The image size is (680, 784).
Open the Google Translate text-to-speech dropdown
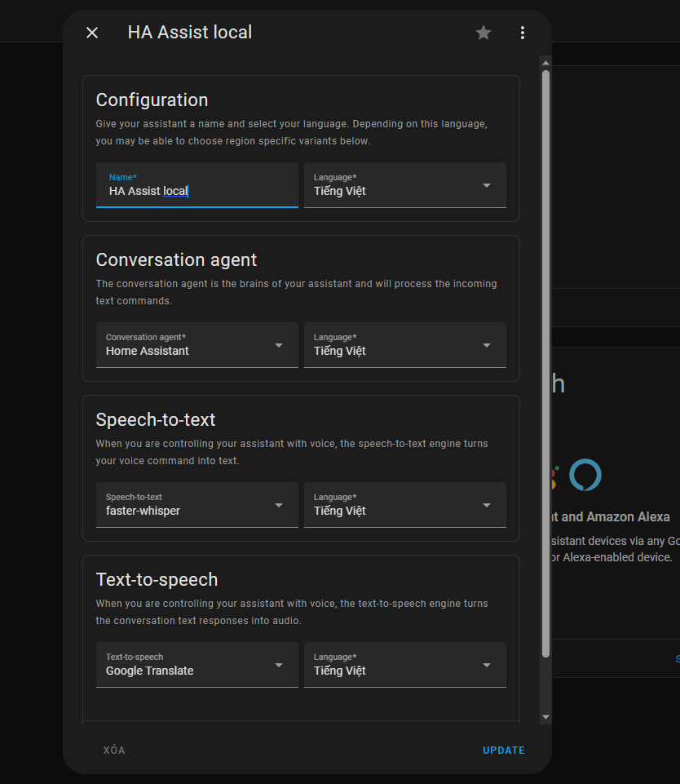pos(196,665)
